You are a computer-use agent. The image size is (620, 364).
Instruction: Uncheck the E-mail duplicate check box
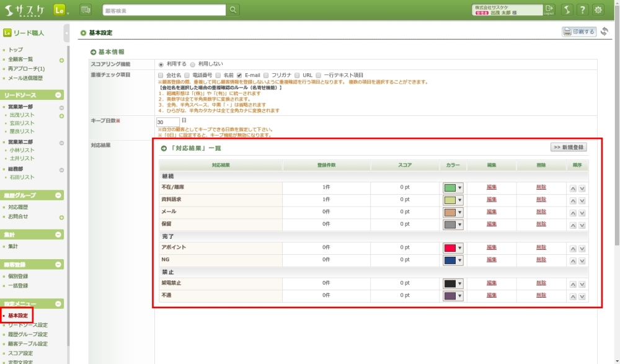(x=239, y=75)
